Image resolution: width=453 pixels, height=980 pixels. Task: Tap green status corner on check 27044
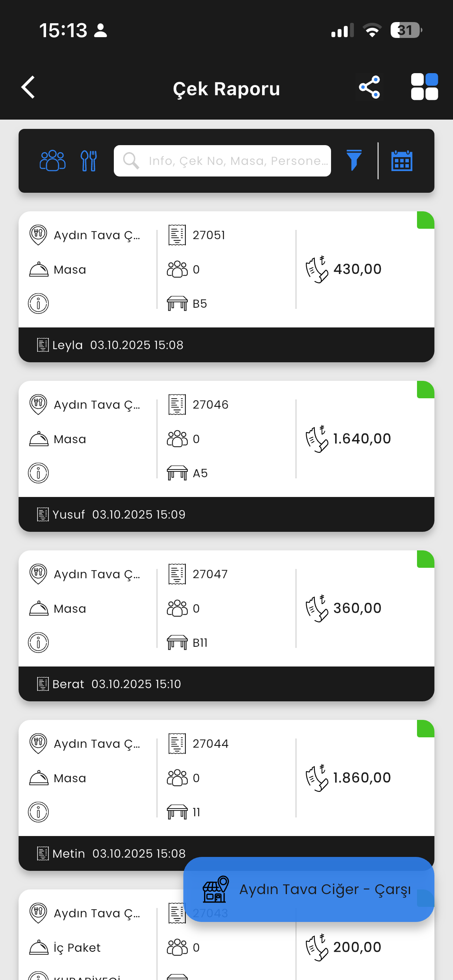[x=425, y=729]
